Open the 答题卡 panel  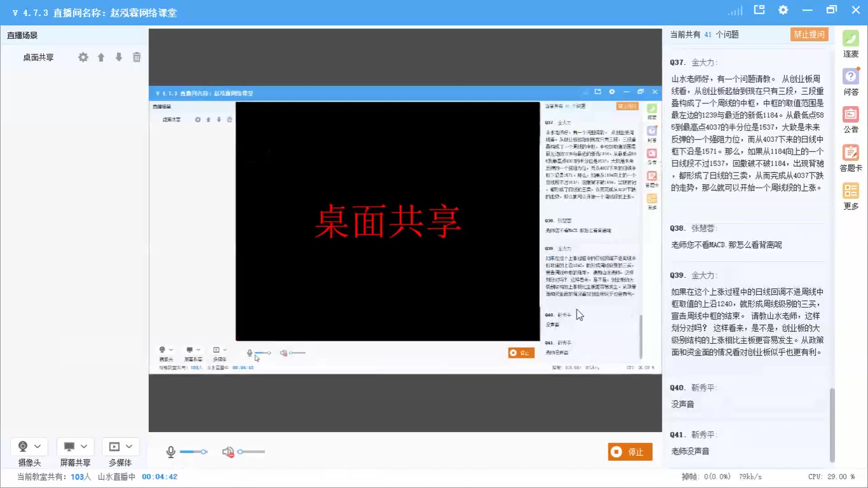coord(850,158)
